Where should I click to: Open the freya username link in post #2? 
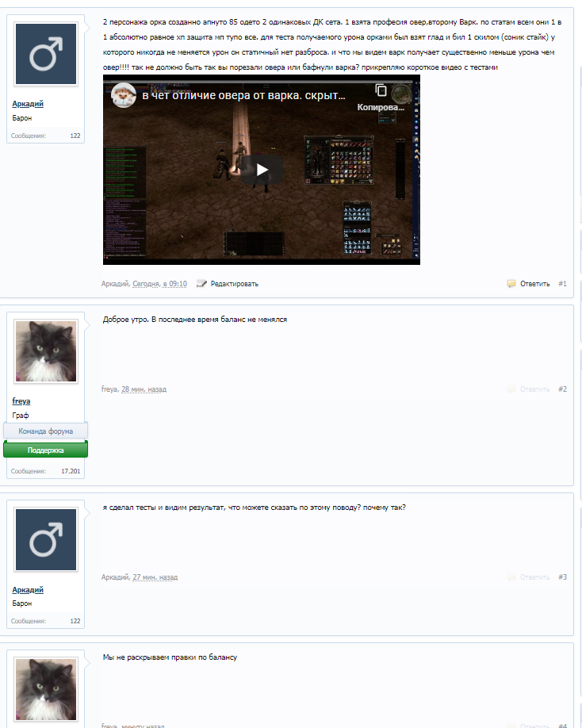pyautogui.click(x=21, y=401)
